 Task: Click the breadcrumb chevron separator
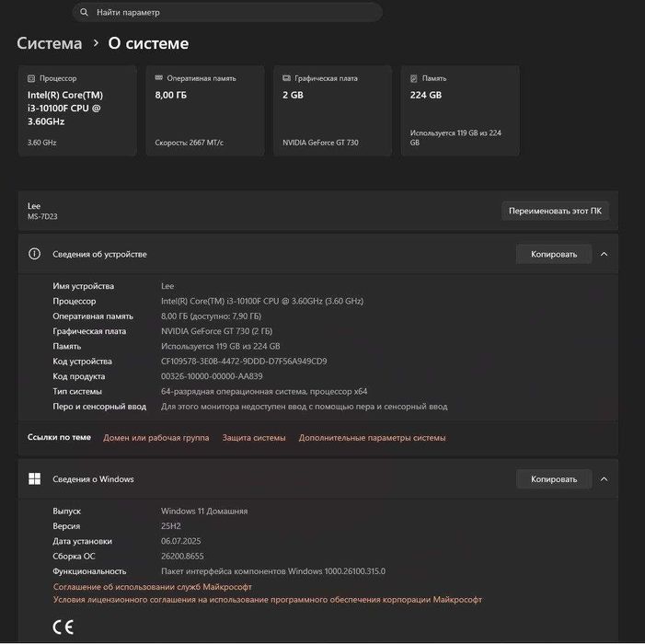[96, 42]
